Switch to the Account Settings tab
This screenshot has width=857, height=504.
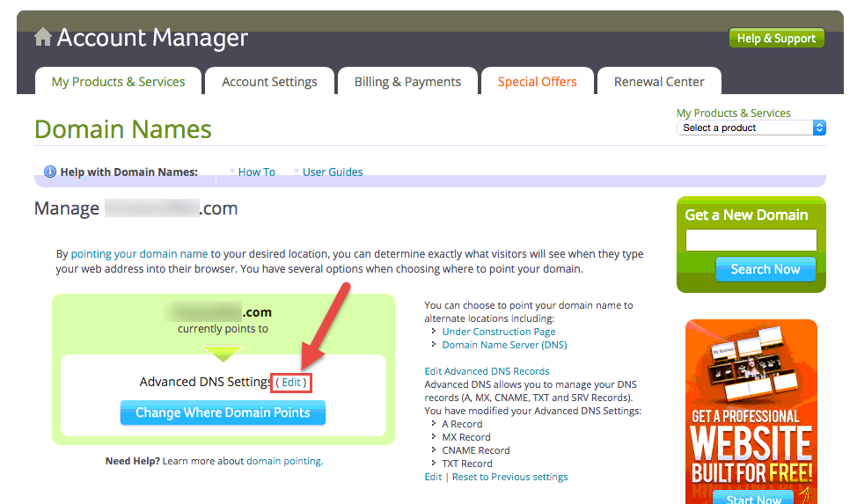tap(269, 82)
